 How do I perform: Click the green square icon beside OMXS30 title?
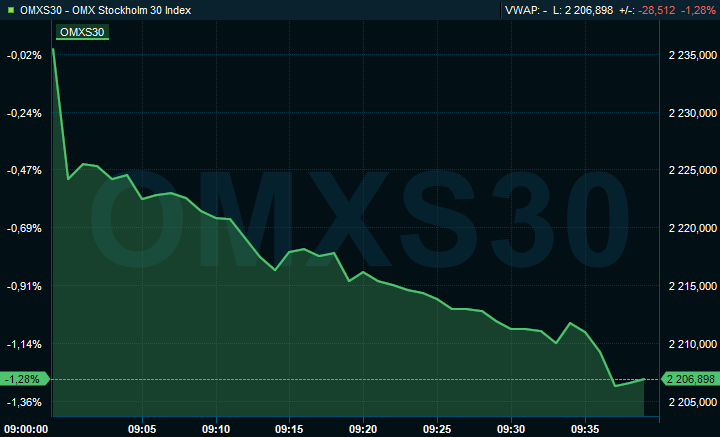point(11,10)
